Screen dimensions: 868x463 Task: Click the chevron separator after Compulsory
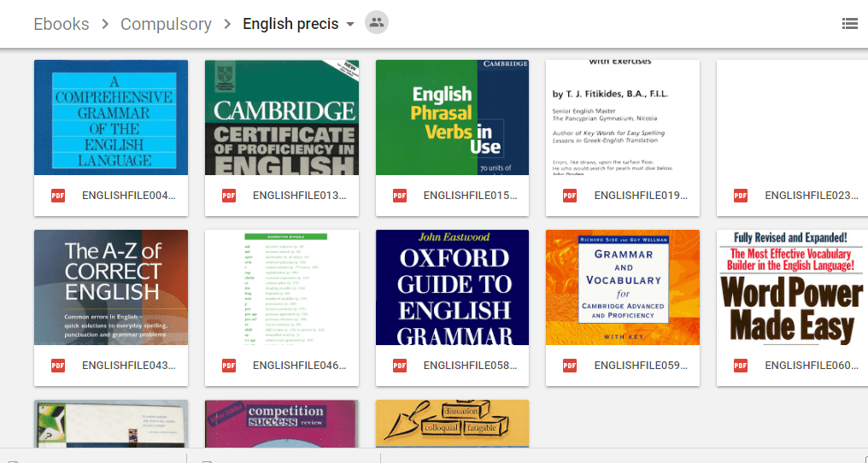(227, 24)
